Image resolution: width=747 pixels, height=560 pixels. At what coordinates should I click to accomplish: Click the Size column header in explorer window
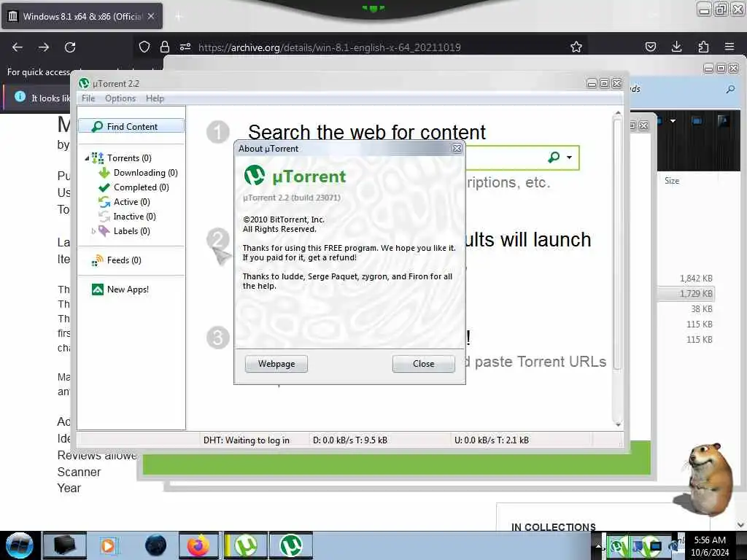coord(672,181)
